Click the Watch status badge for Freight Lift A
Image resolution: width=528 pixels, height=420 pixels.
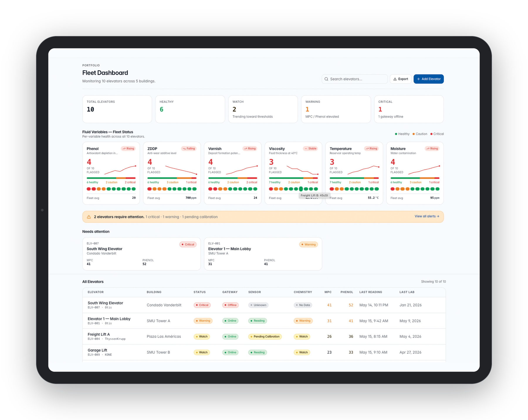pos(202,336)
